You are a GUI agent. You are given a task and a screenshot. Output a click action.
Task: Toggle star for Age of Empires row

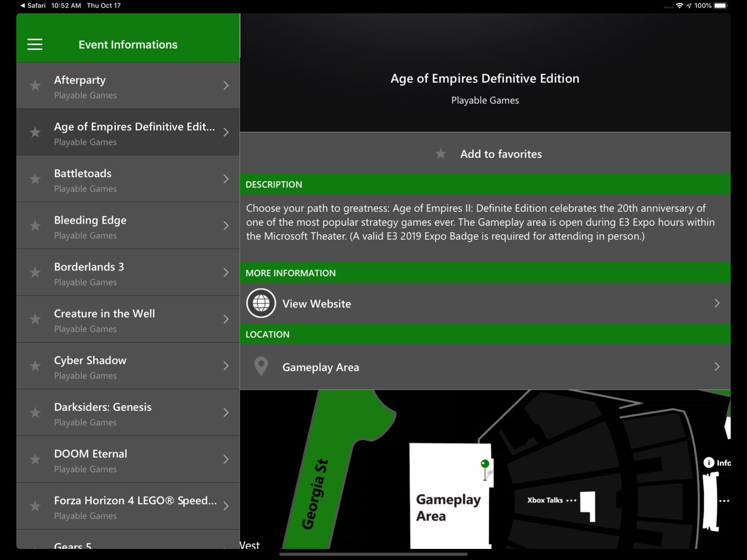35,133
